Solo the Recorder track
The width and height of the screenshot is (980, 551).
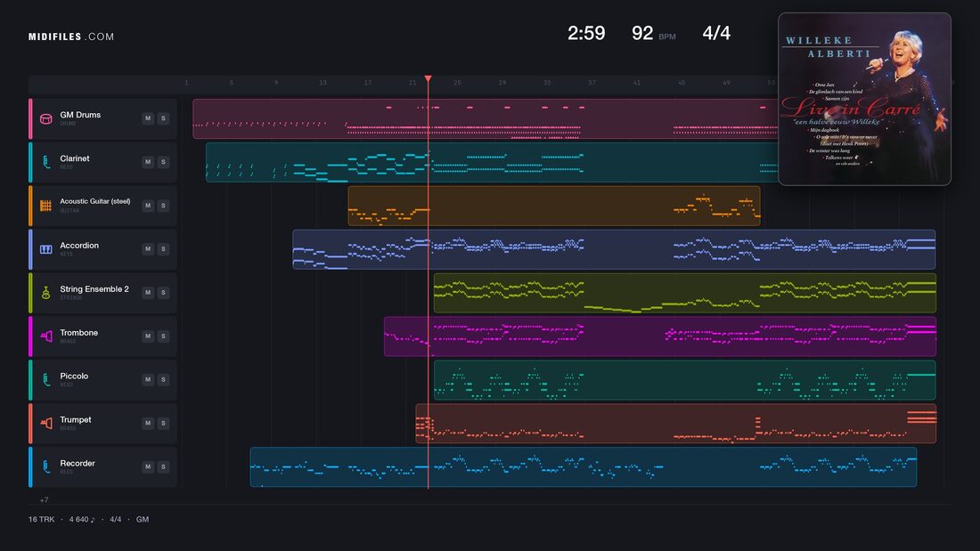pyautogui.click(x=163, y=466)
